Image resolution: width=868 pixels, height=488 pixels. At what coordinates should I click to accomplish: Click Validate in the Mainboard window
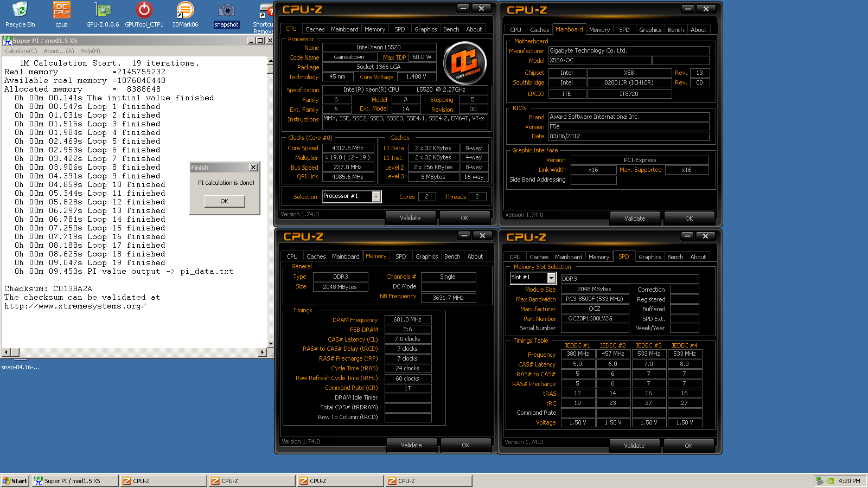click(635, 219)
